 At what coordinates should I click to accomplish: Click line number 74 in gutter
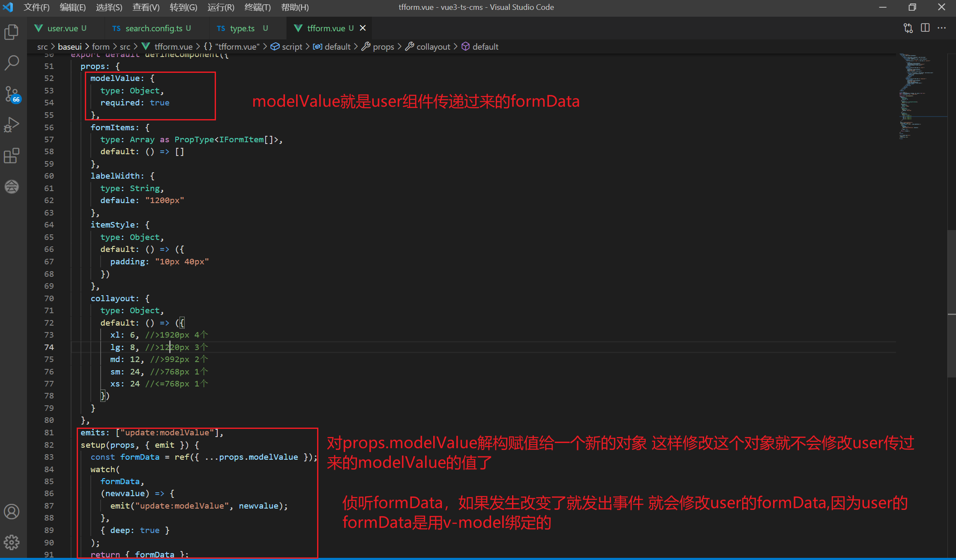[x=49, y=347]
